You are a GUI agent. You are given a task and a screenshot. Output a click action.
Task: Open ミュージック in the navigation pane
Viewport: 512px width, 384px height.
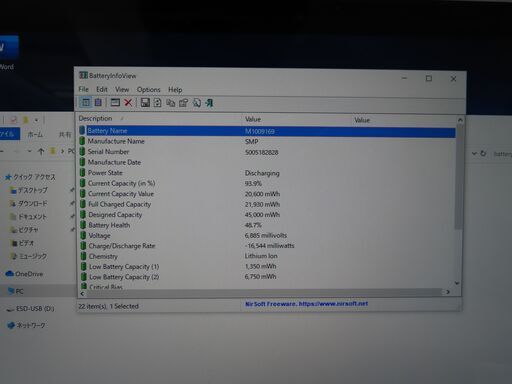(x=29, y=256)
